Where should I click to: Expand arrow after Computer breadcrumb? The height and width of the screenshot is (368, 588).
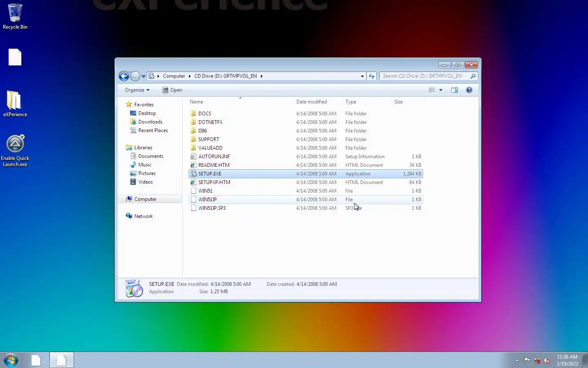[x=189, y=76]
